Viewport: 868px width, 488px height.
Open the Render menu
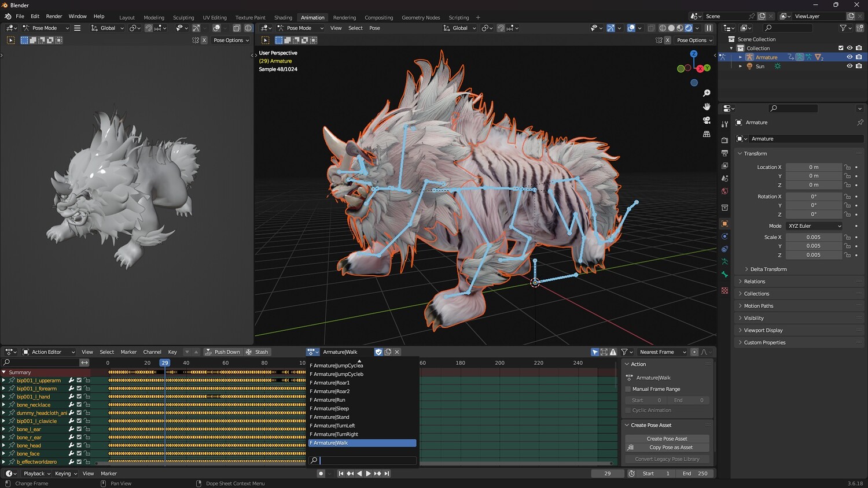coord(54,16)
